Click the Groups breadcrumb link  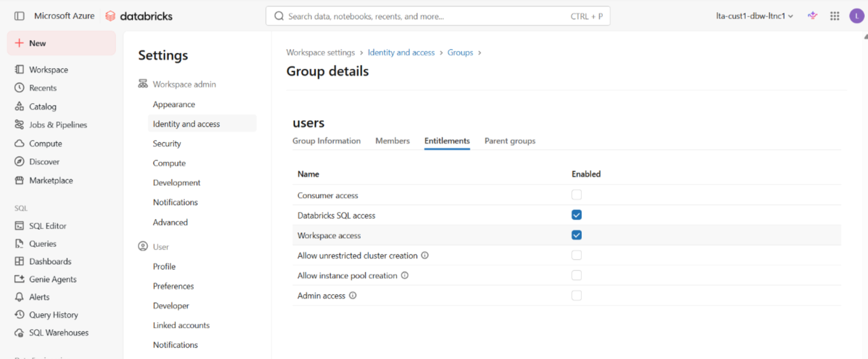[x=460, y=53]
